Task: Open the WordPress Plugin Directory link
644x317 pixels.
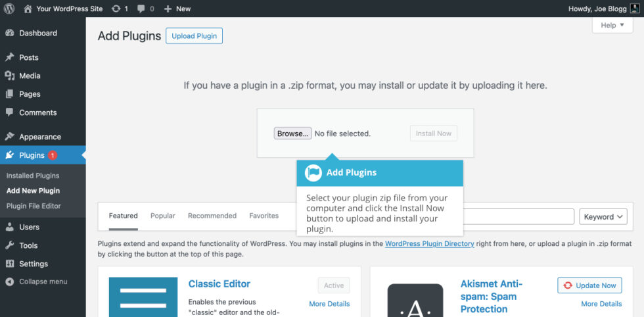Action: pyautogui.click(x=430, y=244)
